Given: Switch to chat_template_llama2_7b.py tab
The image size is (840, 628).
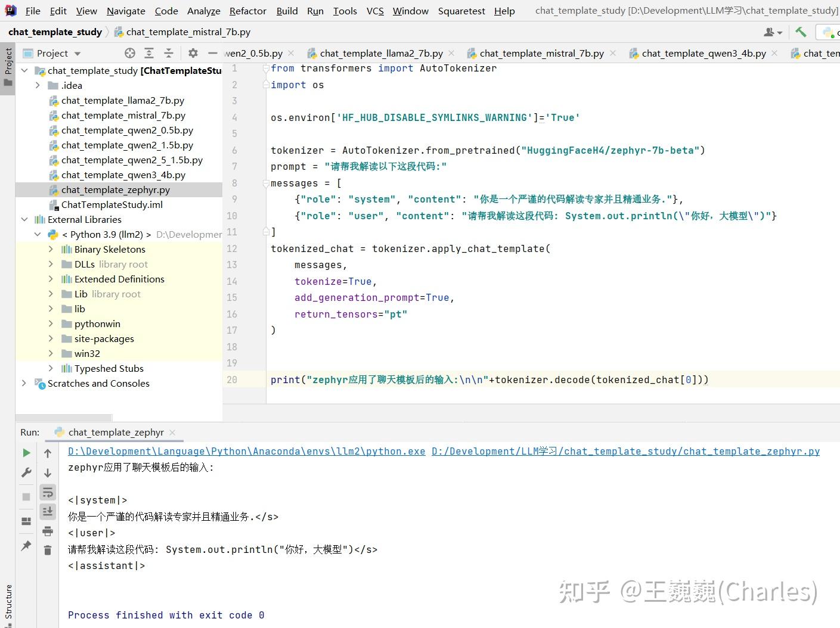Looking at the screenshot, I should (381, 53).
